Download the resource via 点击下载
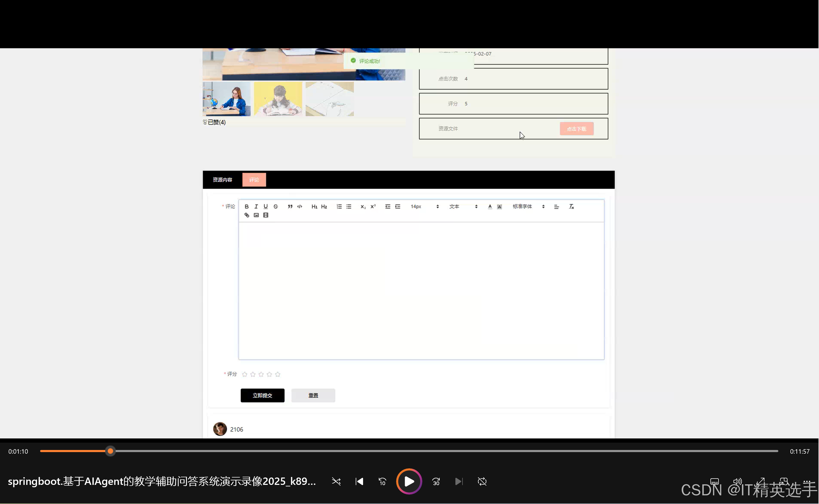The image size is (819, 504). tap(577, 129)
